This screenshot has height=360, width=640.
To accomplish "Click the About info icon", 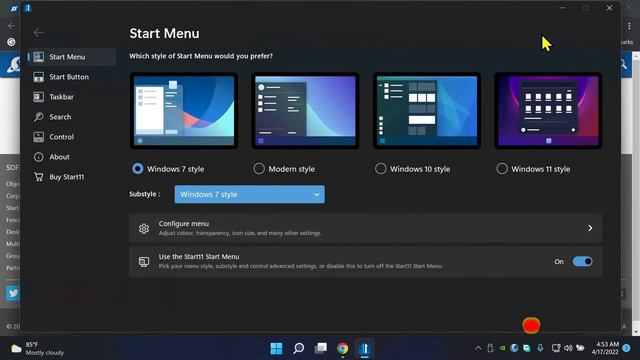I will 39,157.
